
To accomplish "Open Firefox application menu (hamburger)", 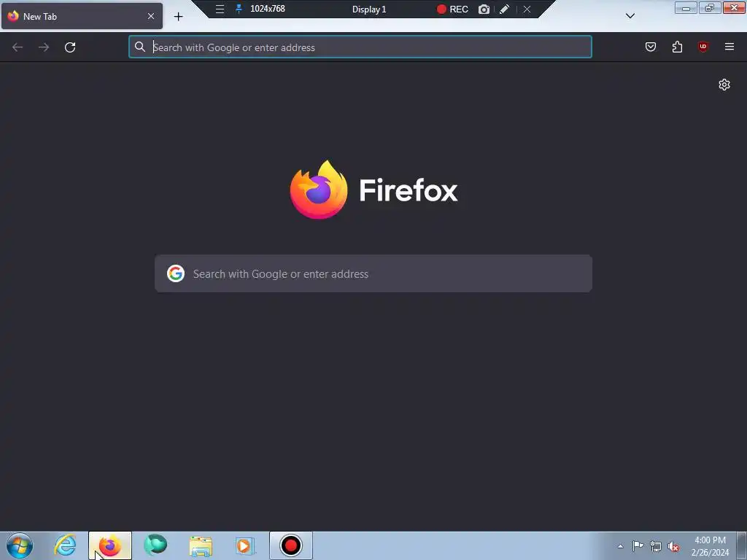I will [729, 47].
